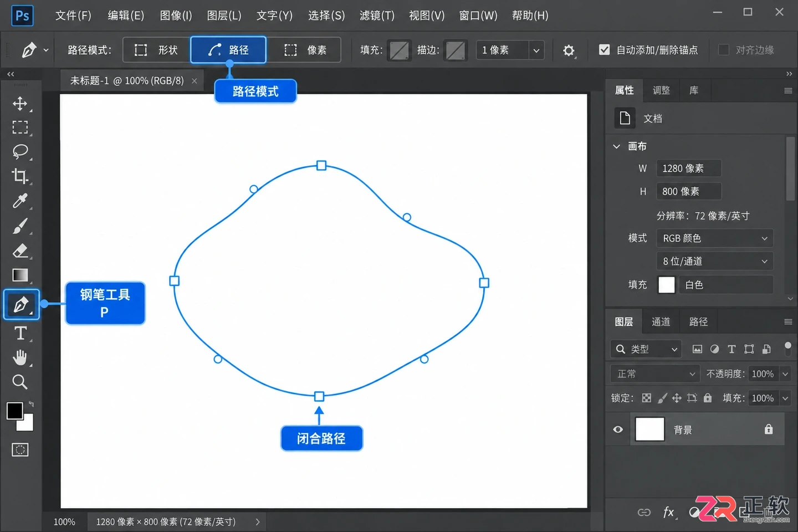The height and width of the screenshot is (532, 798).
Task: Click the canvas width 1280 像素 field
Action: pyautogui.click(x=689, y=168)
